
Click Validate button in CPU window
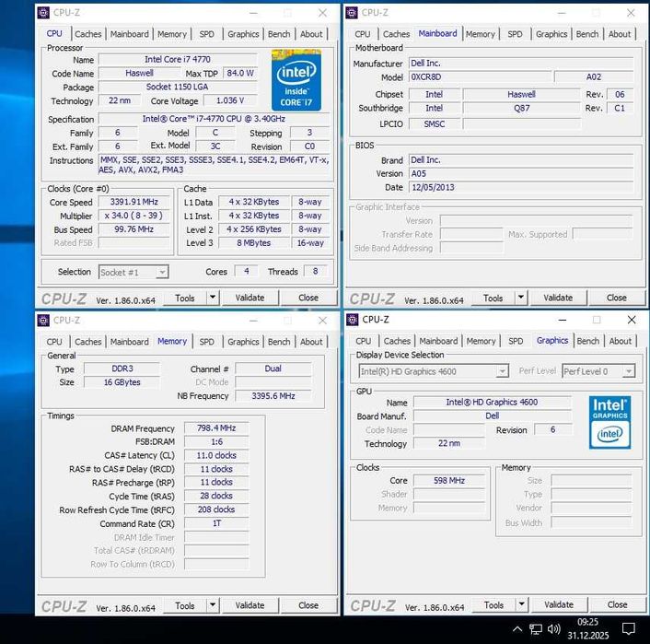click(x=250, y=298)
